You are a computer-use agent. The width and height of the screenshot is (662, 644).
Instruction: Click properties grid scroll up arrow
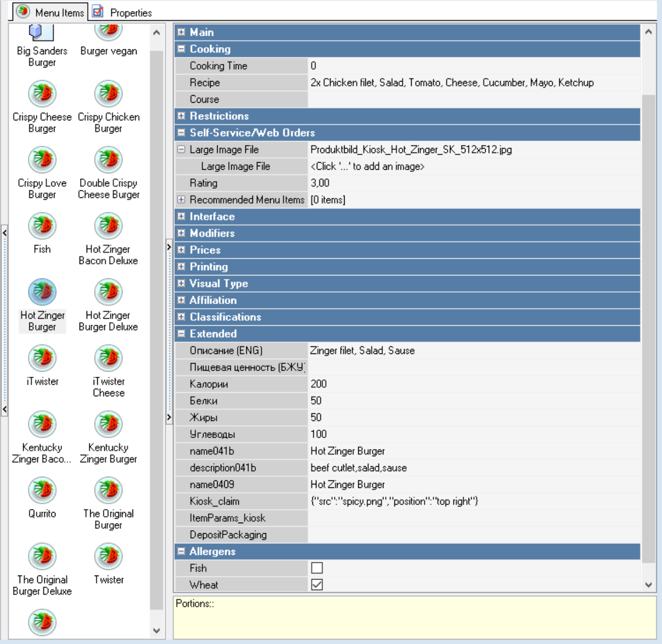(x=648, y=32)
